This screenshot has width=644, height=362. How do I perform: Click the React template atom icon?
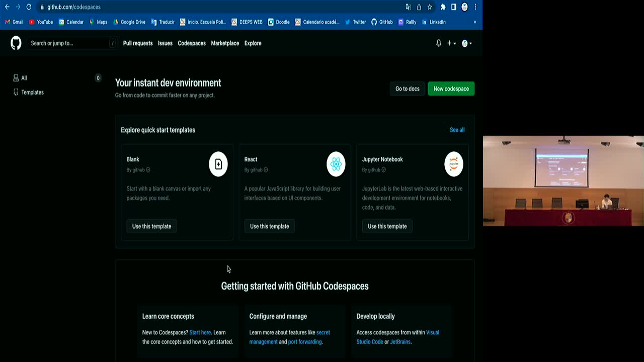click(x=336, y=164)
